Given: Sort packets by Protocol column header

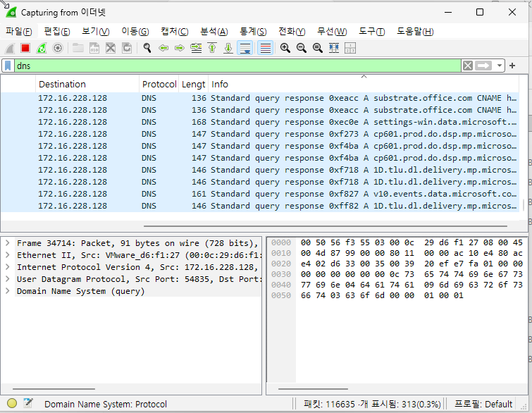Looking at the screenshot, I should pos(159,84).
